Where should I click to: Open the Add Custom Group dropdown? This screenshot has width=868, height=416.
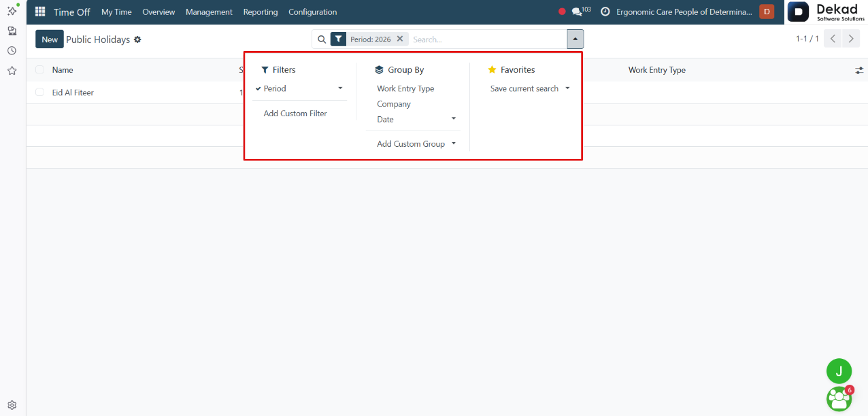tap(416, 144)
